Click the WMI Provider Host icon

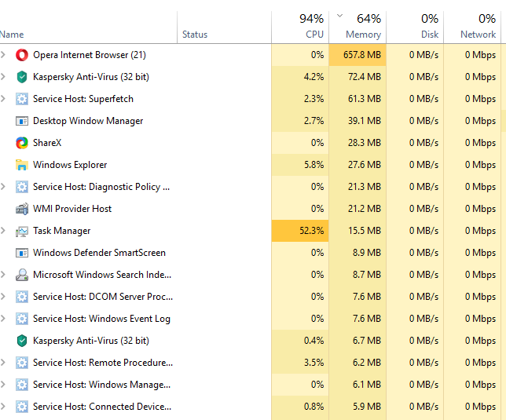22,209
